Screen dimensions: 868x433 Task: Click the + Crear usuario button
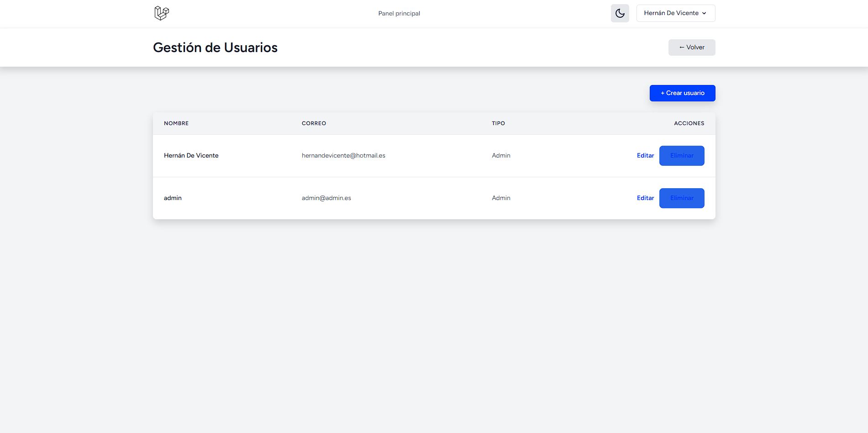click(682, 93)
